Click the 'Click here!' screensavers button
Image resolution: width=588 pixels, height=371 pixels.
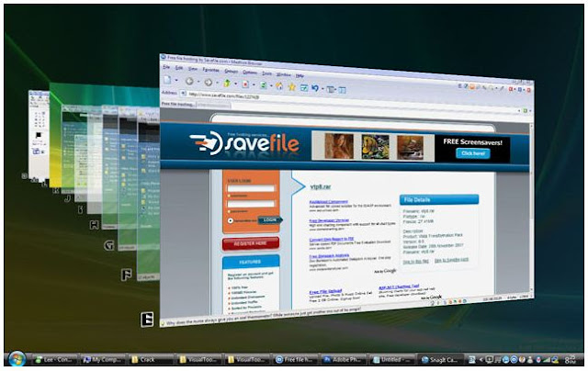point(473,153)
